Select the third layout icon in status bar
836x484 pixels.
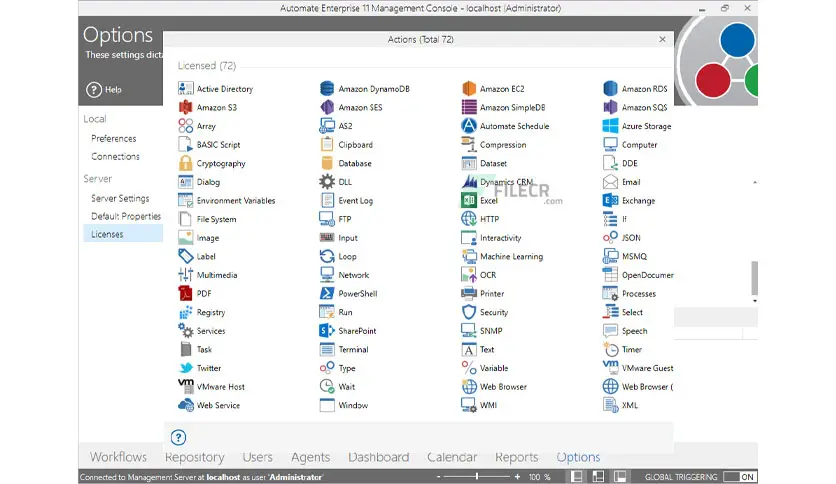(x=620, y=477)
